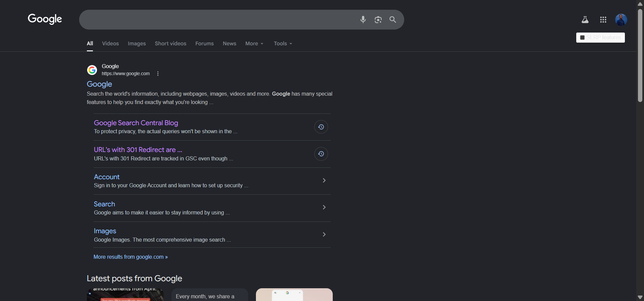Switch to the News tab
The height and width of the screenshot is (301, 644).
[229, 44]
